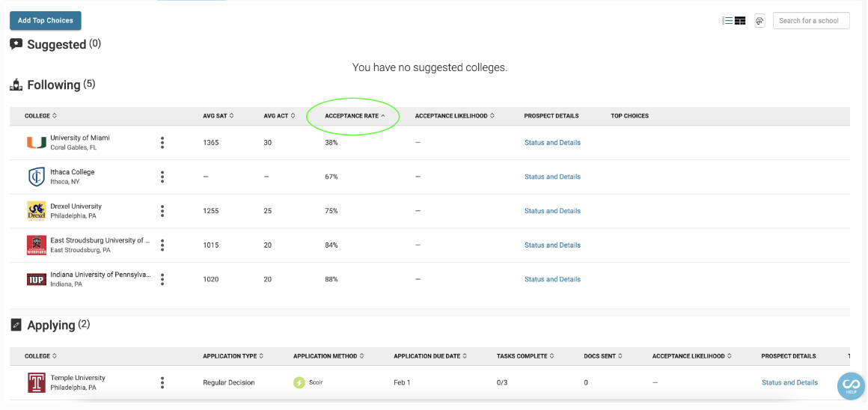
Task: Sort by Application Type column
Action: pyautogui.click(x=233, y=356)
